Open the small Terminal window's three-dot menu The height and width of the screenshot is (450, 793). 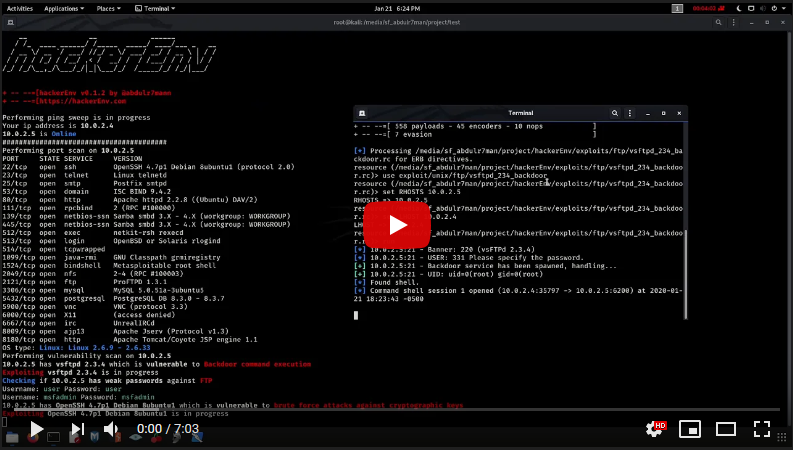coord(630,113)
